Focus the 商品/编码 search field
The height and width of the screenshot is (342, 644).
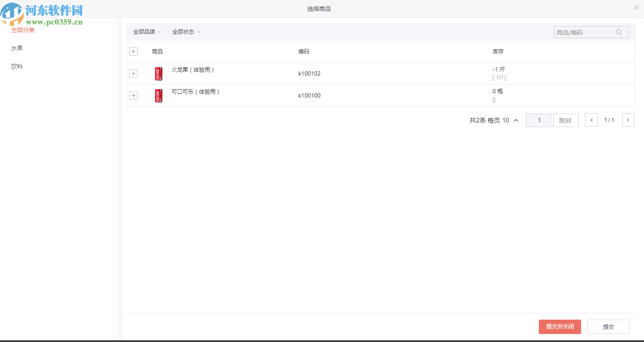(591, 32)
